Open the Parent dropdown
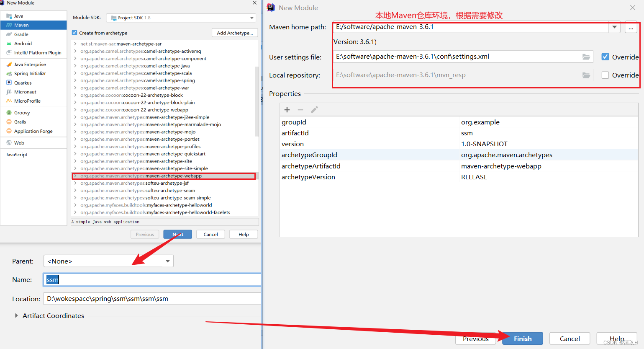Screen dimensions: 644x349 [108, 261]
